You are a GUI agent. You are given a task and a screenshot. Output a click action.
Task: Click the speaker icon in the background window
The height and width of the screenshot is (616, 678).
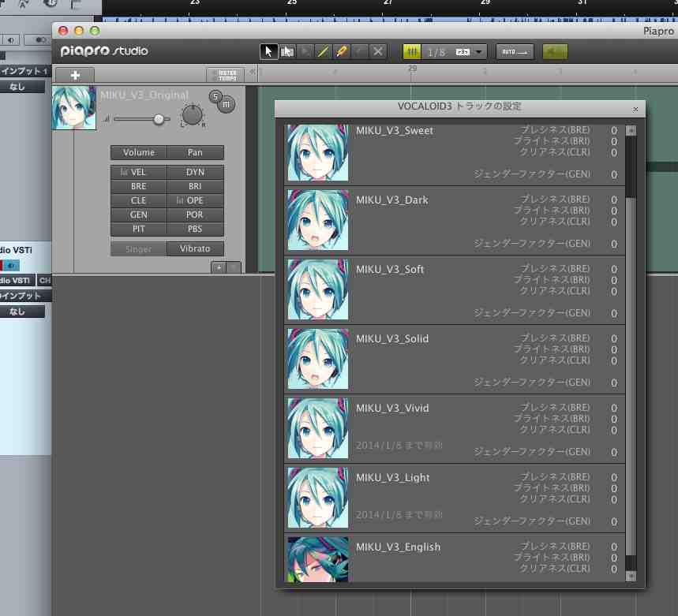[x=11, y=40]
